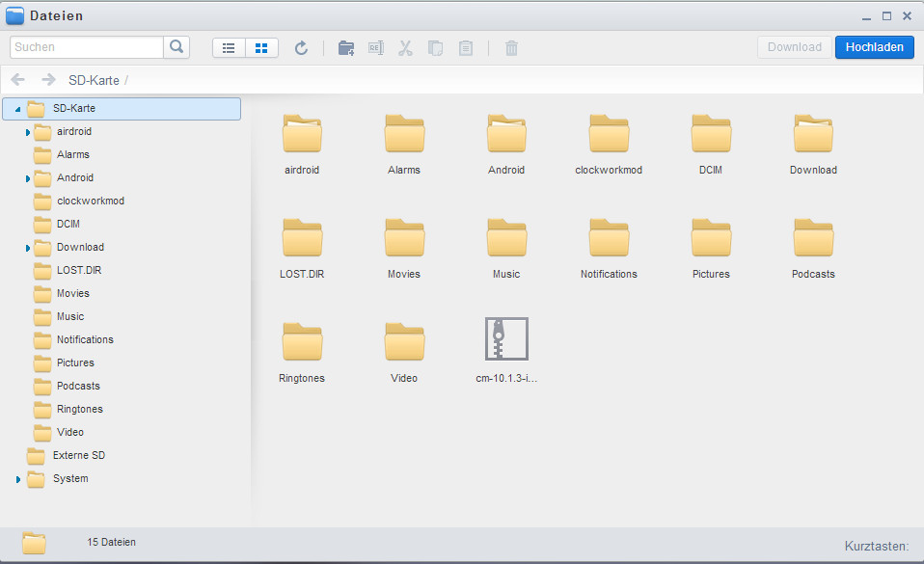924x564 pixels.
Task: Select Movies in the folder tree
Action: coord(73,293)
